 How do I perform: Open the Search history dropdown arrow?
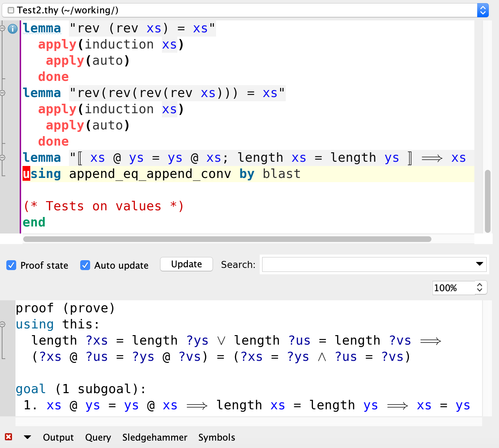coord(480,264)
